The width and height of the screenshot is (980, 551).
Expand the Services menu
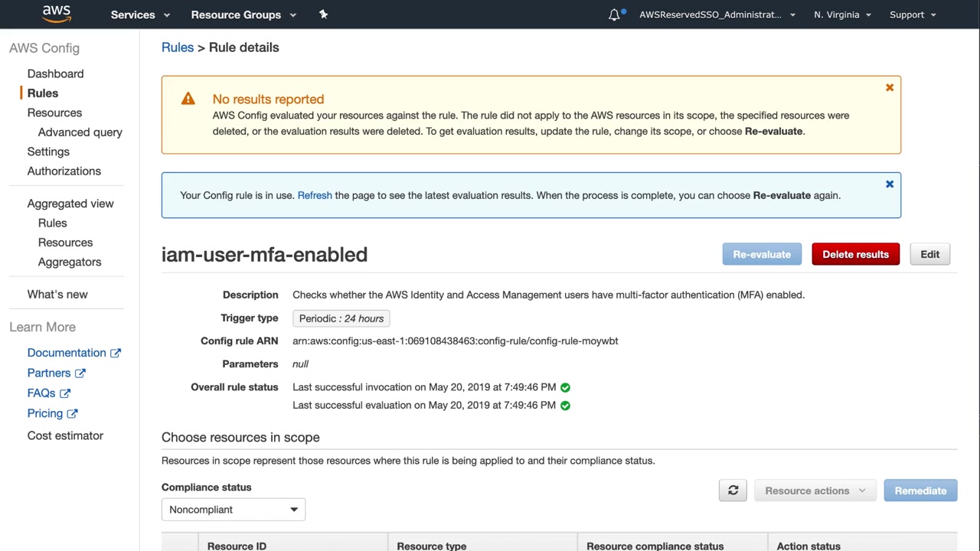point(140,15)
